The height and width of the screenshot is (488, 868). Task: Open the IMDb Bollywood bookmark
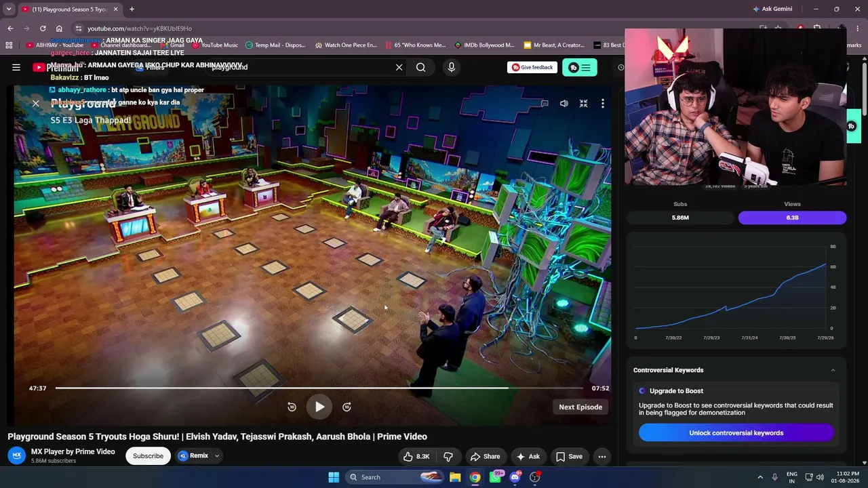[484, 45]
